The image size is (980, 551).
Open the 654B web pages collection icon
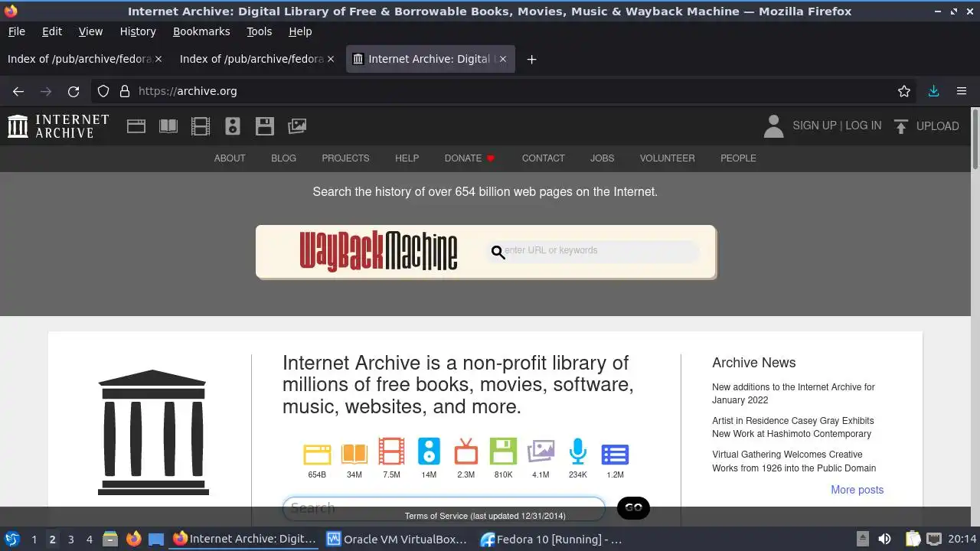(x=317, y=455)
